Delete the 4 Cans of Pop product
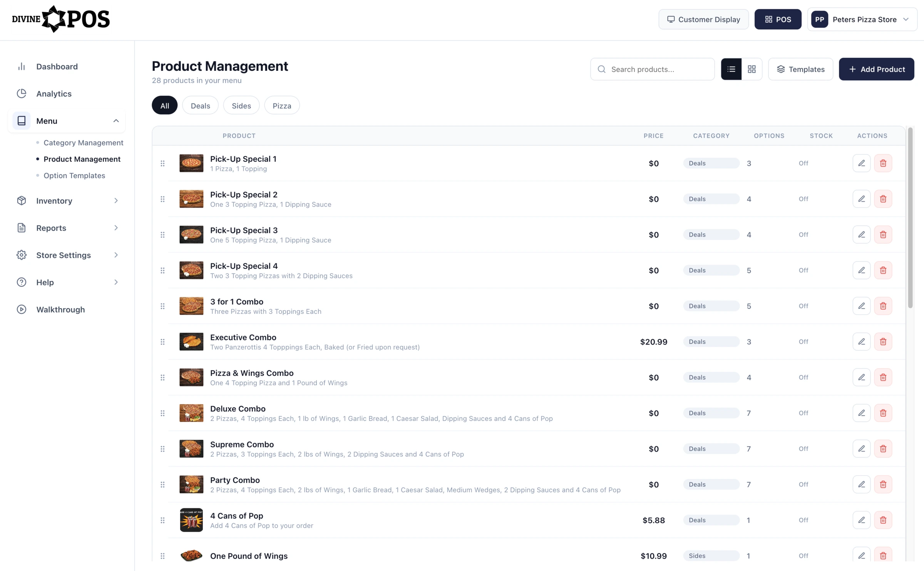Viewport: 924px width, 571px height. tap(883, 520)
